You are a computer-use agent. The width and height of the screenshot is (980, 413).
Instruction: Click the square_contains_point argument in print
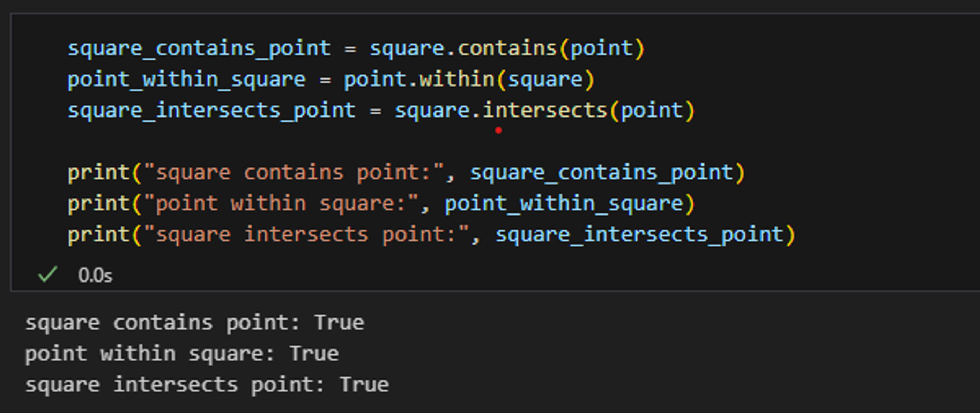click(x=601, y=173)
